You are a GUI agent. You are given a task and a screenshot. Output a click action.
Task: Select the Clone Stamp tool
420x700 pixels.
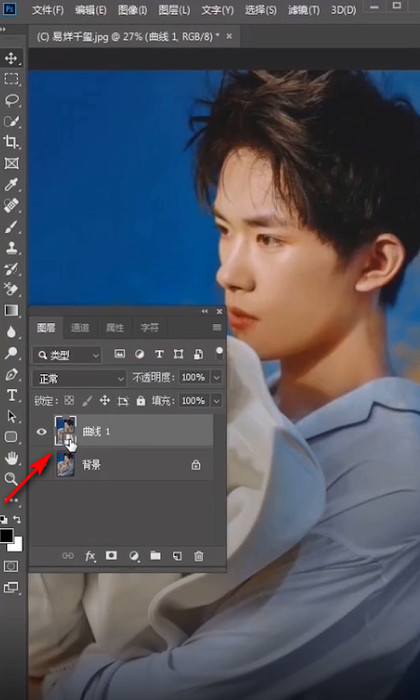pyautogui.click(x=11, y=248)
